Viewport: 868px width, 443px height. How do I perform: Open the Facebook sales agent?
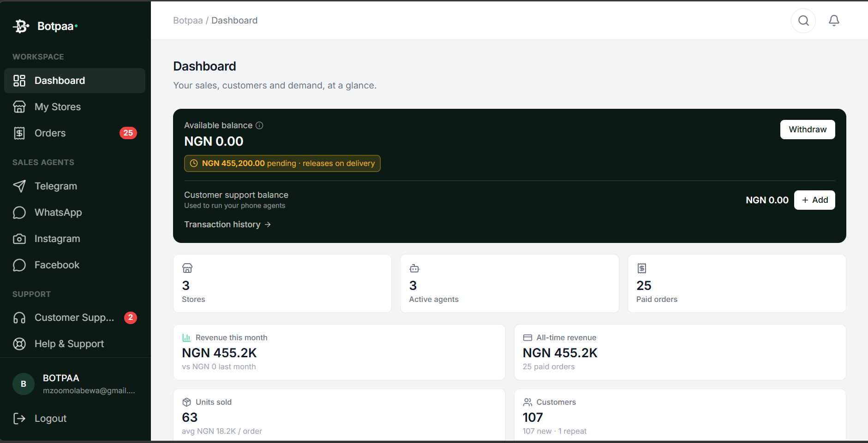(75, 265)
